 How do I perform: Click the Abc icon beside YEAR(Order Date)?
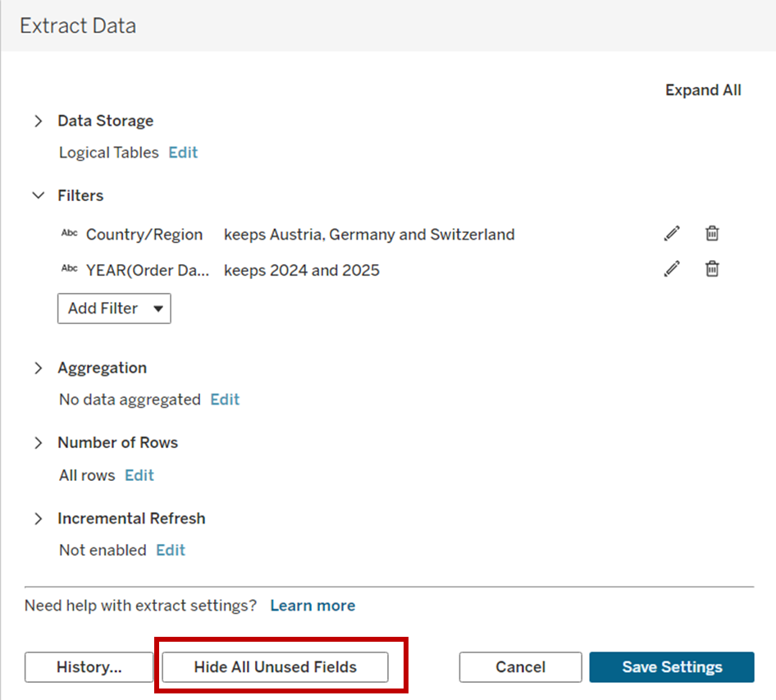[70, 269]
